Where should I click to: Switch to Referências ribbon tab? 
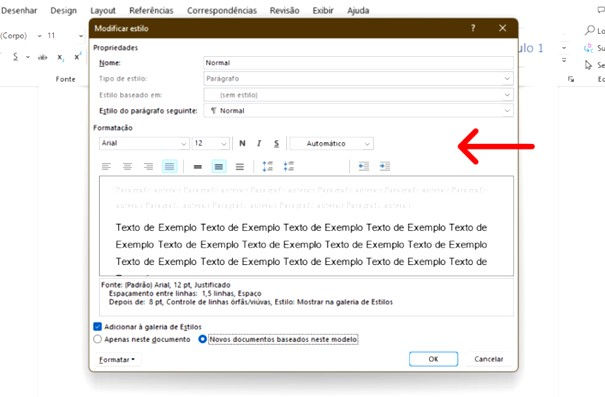pos(151,10)
